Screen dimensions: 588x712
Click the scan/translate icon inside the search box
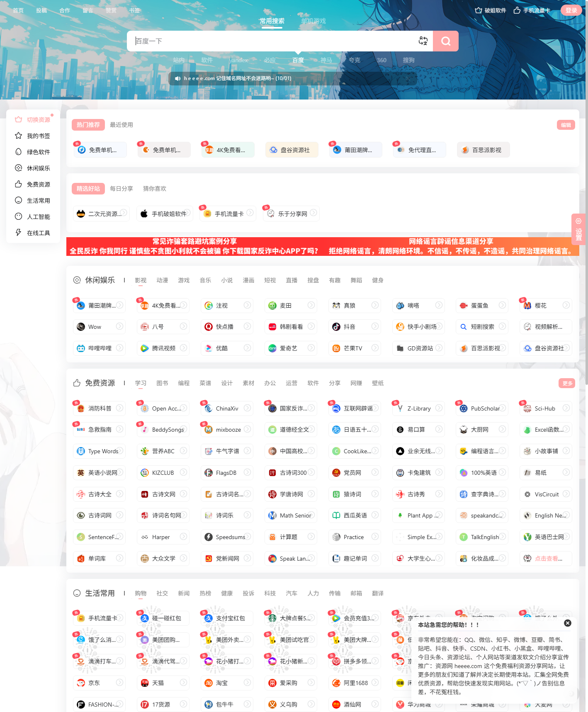(x=423, y=41)
